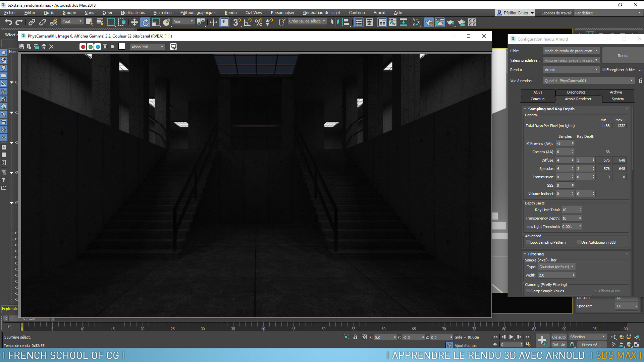The width and height of the screenshot is (644, 362).
Task: Select the Move tool in main toolbar
Action: coord(134,22)
